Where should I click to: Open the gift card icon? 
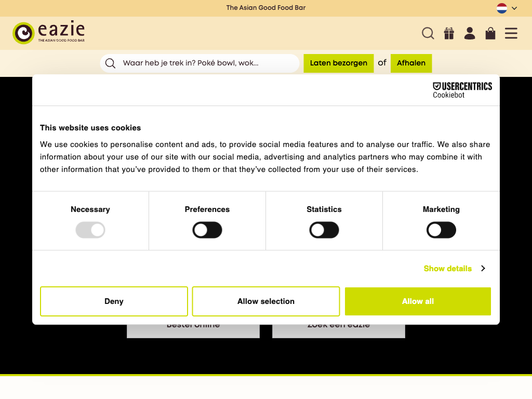[x=449, y=33]
